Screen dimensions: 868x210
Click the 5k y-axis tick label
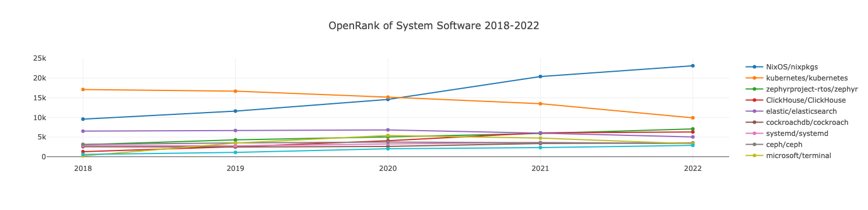(x=41, y=137)
